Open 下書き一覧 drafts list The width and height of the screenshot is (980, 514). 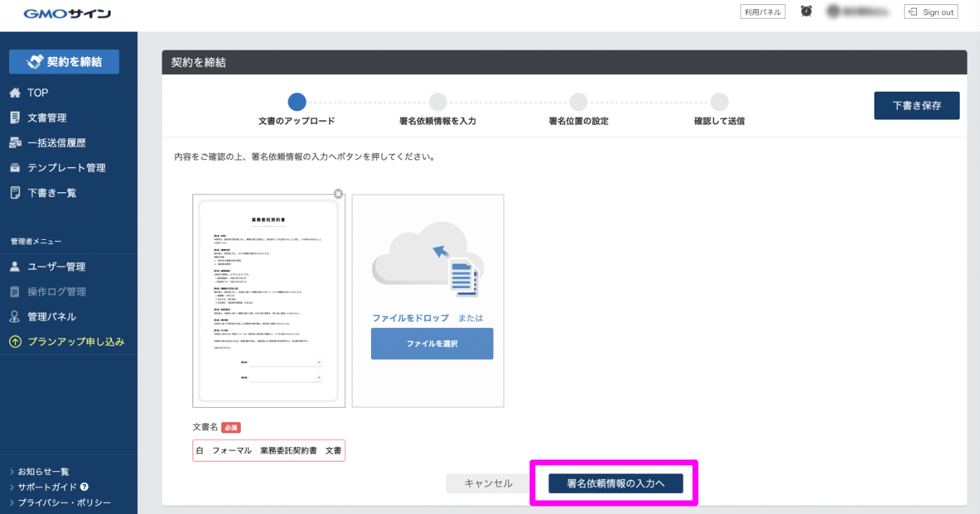point(52,193)
